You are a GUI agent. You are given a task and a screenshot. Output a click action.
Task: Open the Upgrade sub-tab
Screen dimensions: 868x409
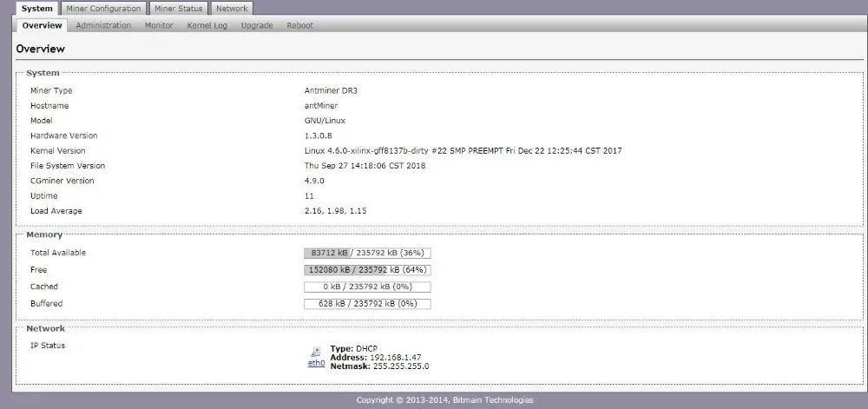pyautogui.click(x=257, y=25)
